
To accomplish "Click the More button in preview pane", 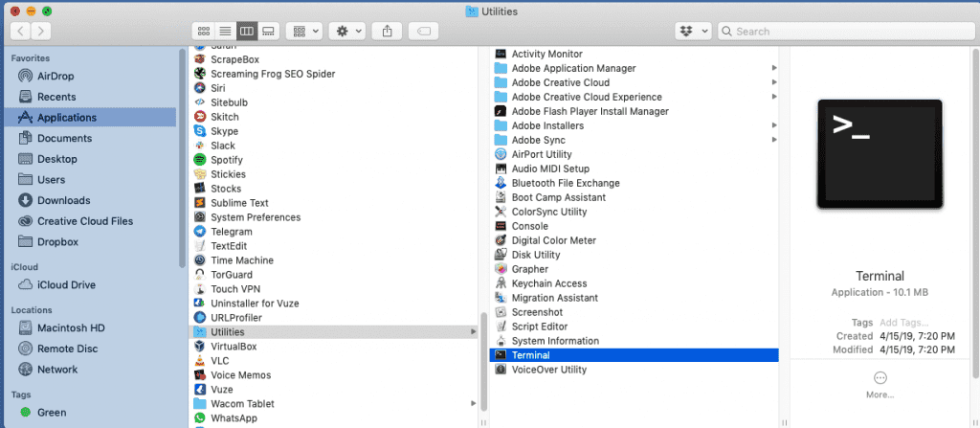I will coord(880,385).
